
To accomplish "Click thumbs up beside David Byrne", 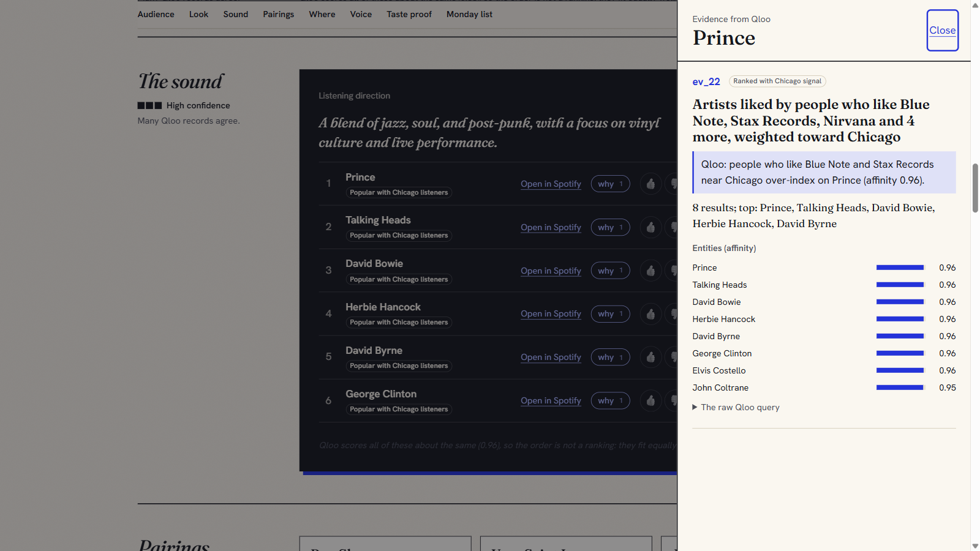I will click(x=650, y=357).
